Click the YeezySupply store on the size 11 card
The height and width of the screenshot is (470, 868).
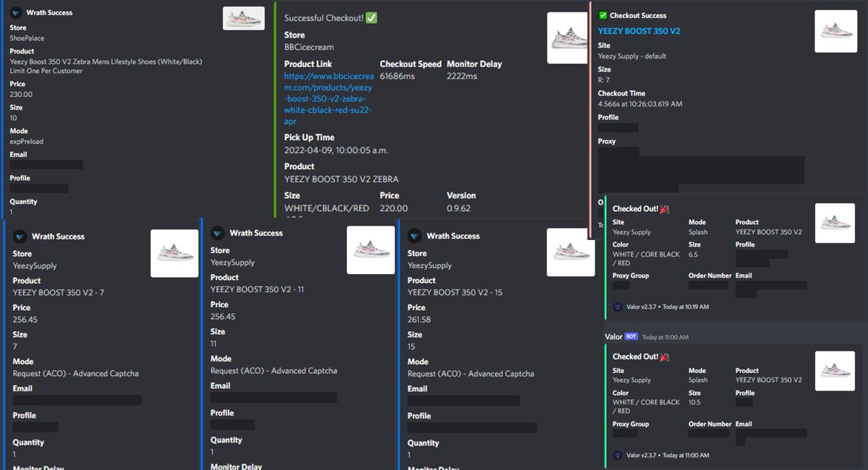coord(233,262)
